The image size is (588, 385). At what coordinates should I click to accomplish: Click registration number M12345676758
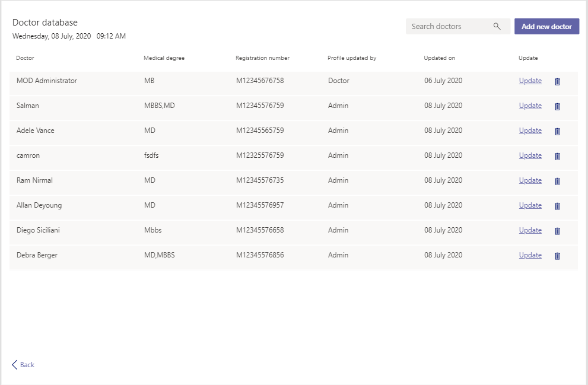click(x=260, y=81)
